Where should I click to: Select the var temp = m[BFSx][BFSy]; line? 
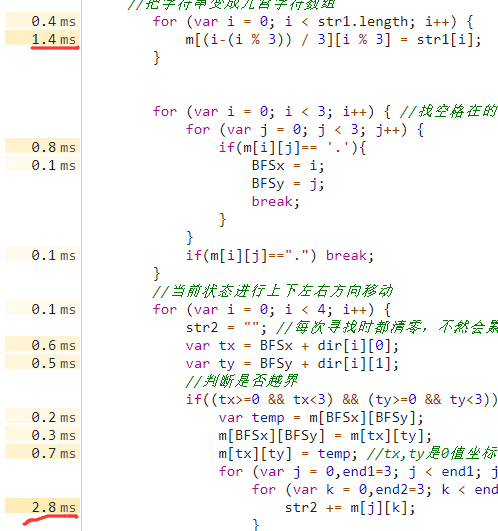321,418
